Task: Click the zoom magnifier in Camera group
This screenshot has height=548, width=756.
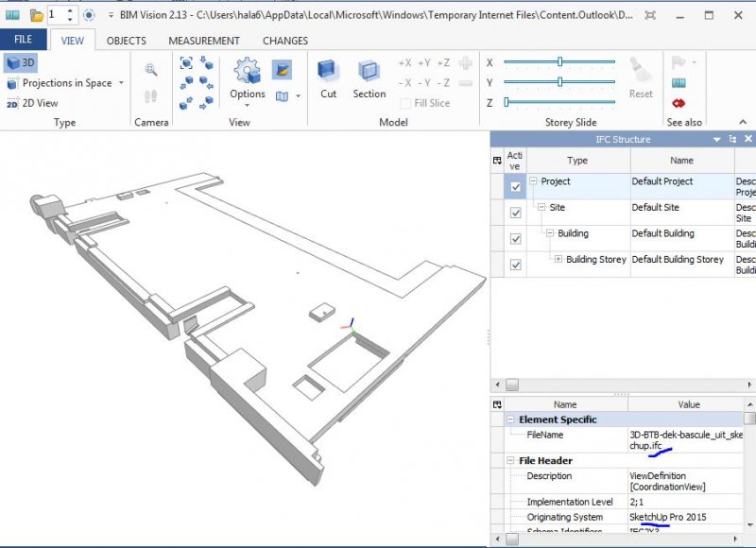Action: [x=151, y=69]
